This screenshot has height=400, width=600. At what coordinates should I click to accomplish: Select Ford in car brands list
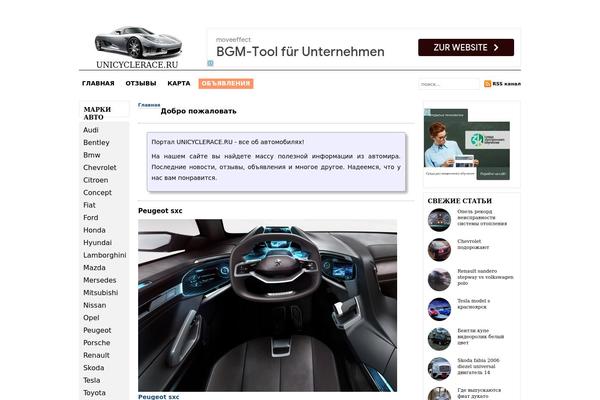click(91, 217)
